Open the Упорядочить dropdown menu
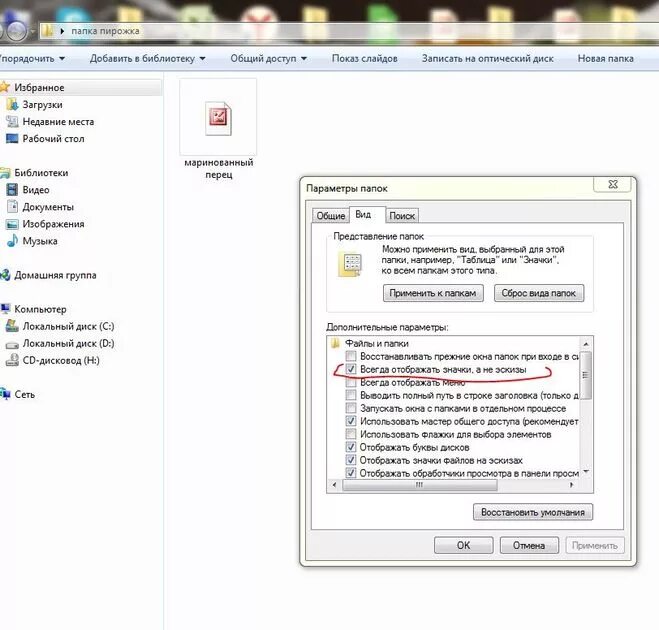 (33, 58)
